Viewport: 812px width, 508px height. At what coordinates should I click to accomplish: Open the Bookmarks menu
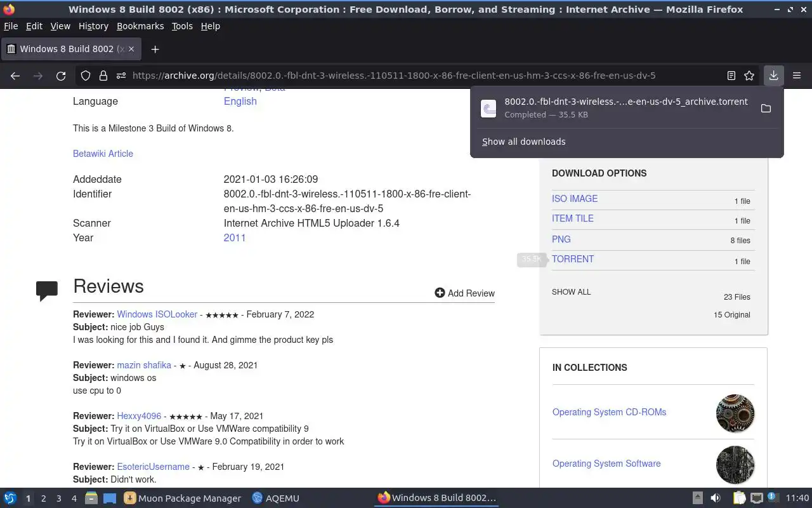(140, 26)
